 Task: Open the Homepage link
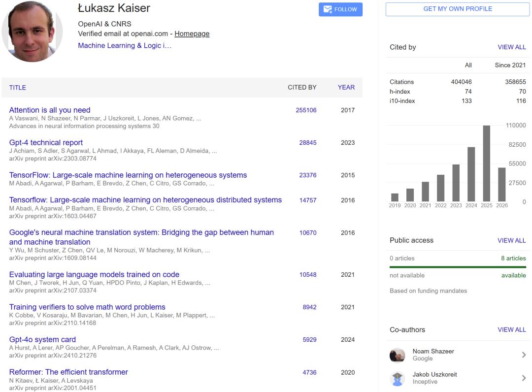[x=192, y=33]
